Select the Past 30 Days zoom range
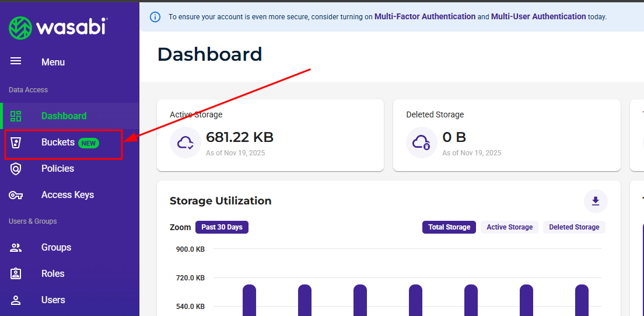The height and width of the screenshot is (316, 644). coord(222,227)
